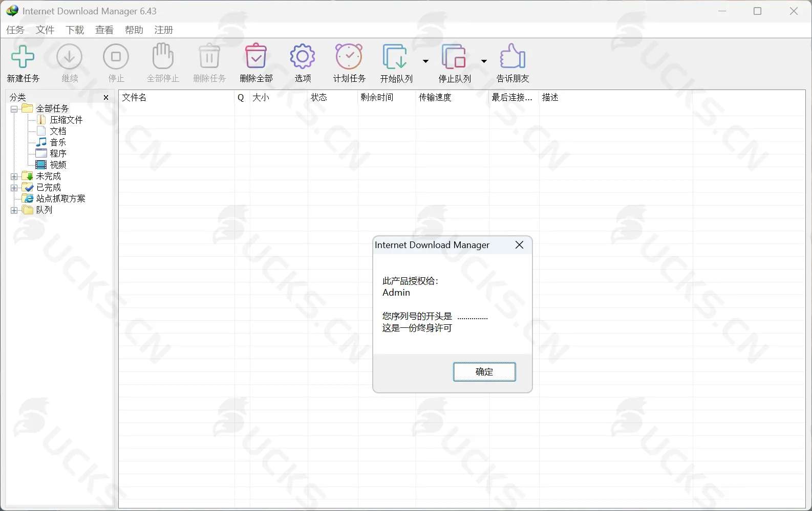Open the 停止队列 dropdown arrow
812x511 pixels.
[484, 61]
